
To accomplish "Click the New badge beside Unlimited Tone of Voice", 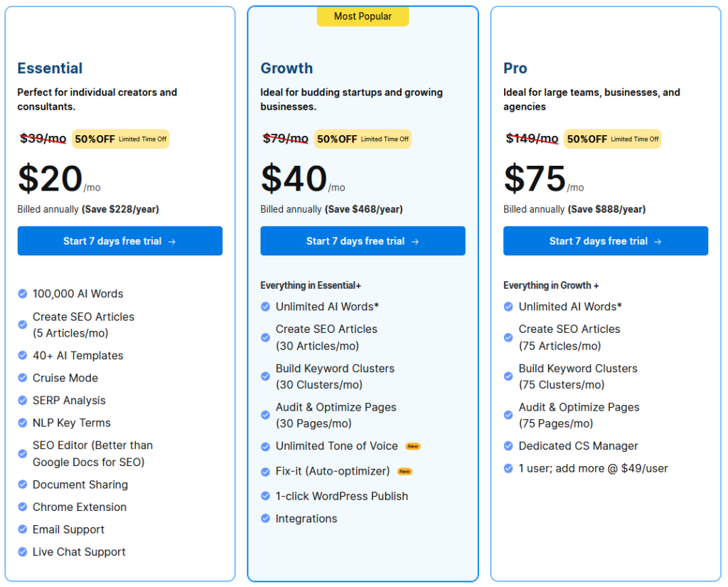I will click(413, 446).
